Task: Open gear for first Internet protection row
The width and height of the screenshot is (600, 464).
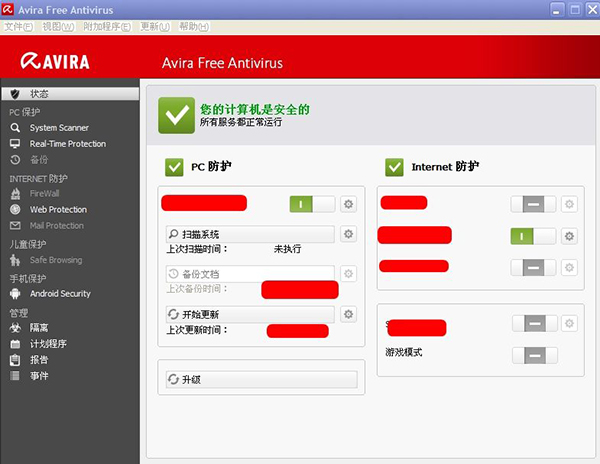Action: pyautogui.click(x=569, y=204)
